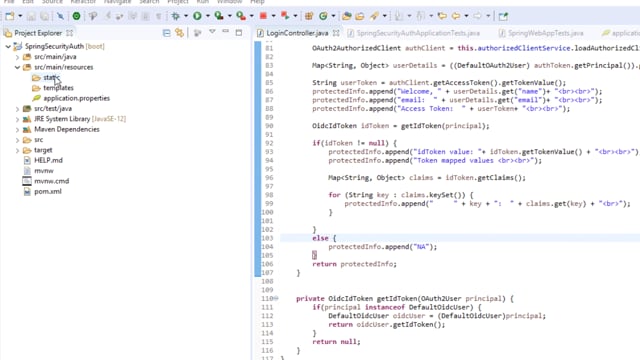Click the Last Edit Location icon

442,16
